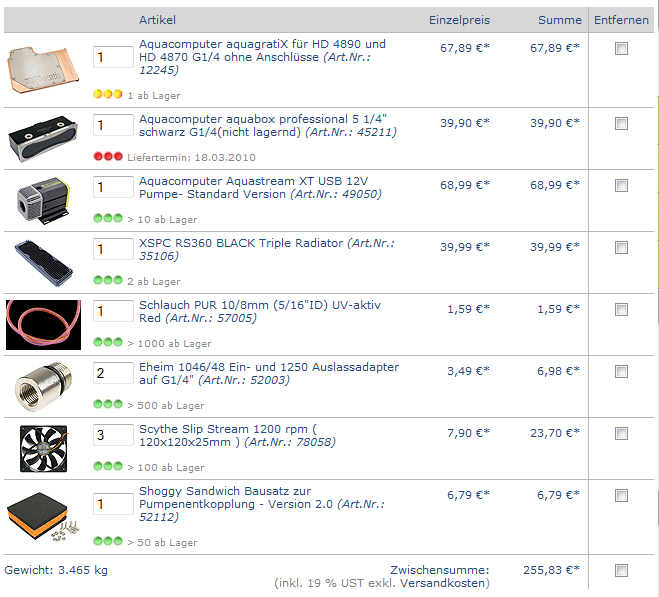The width and height of the screenshot is (659, 597).
Task: Click red availability dots for aquabox
Action: (x=108, y=156)
